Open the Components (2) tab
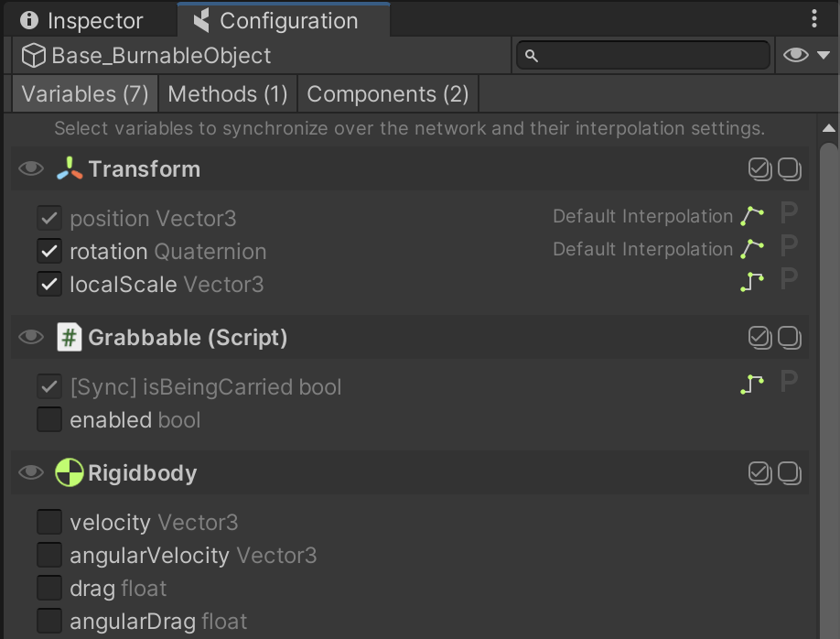Viewport: 840px width, 639px height. point(388,94)
